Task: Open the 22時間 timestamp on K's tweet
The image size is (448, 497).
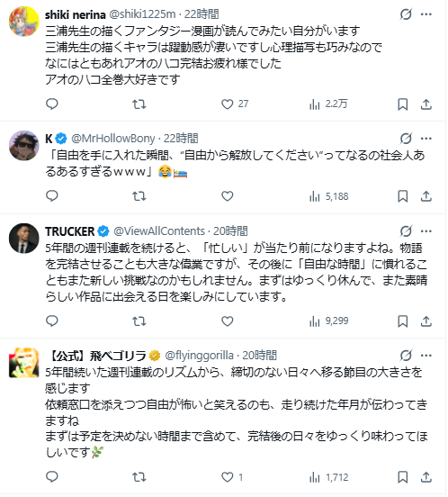Action: pyautogui.click(x=181, y=139)
